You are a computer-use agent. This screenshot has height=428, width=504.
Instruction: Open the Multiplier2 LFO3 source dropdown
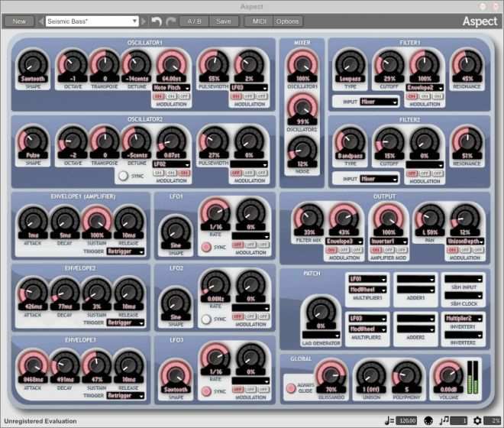point(367,319)
